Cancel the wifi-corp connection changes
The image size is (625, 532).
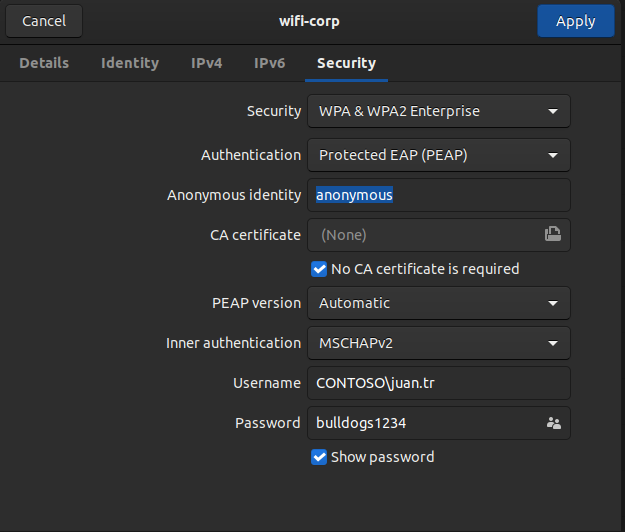44,21
